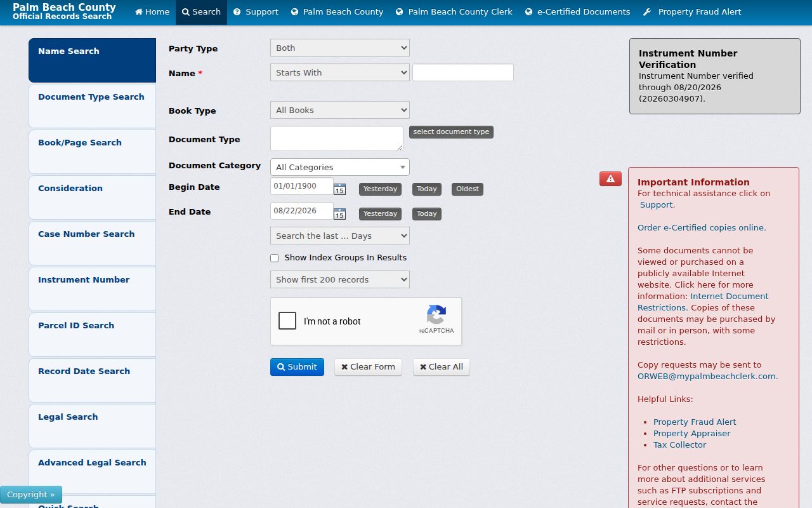Open the Property Appraiser helpful link

[x=692, y=433]
